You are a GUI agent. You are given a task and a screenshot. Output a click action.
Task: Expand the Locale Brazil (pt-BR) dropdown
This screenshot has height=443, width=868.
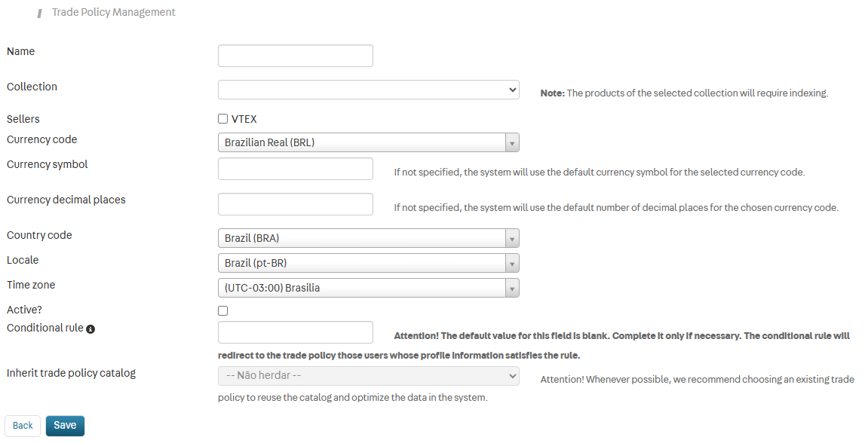369,263
